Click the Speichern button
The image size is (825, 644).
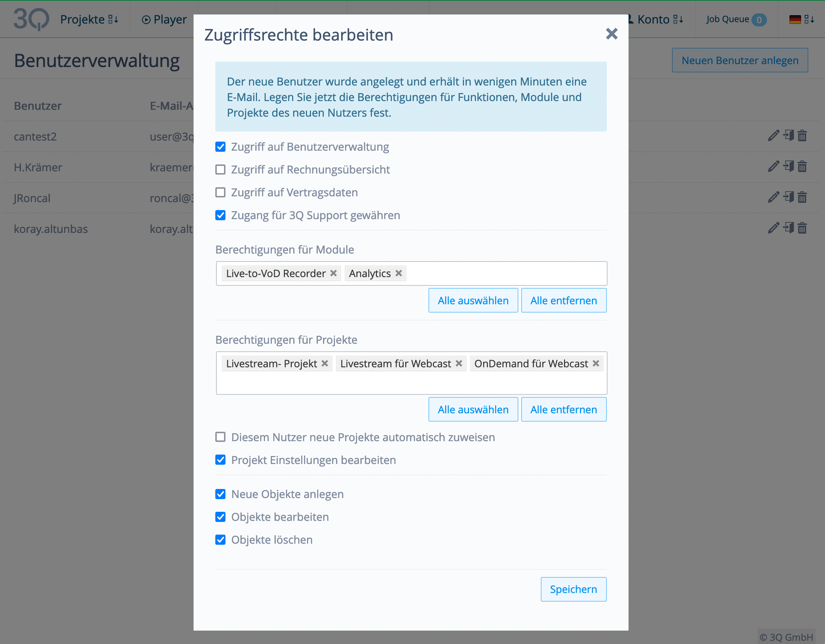point(573,589)
